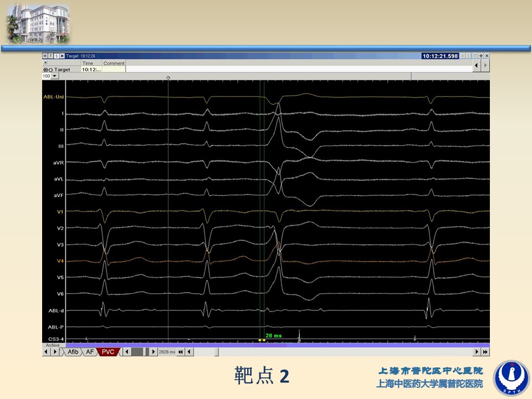Select the V6 channel label
Image resolution: width=532 pixels, height=399 pixels.
pos(60,294)
